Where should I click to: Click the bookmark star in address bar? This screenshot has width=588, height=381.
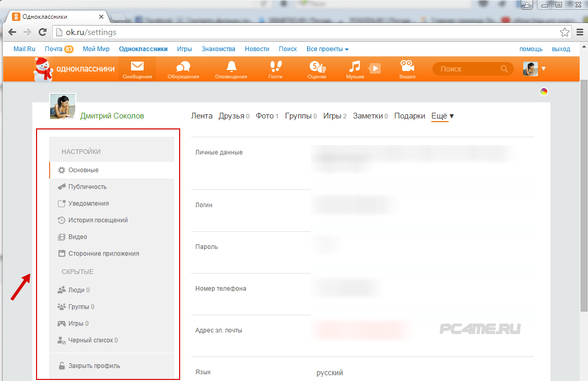(565, 32)
